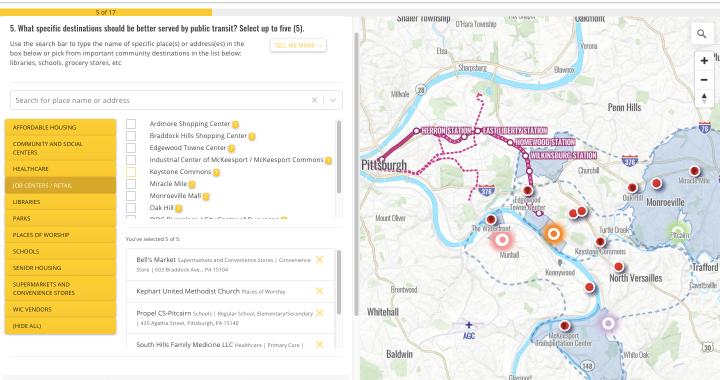720x380 pixels.
Task: Click the selected destinations list scrollbar
Action: pyautogui.click(x=339, y=282)
